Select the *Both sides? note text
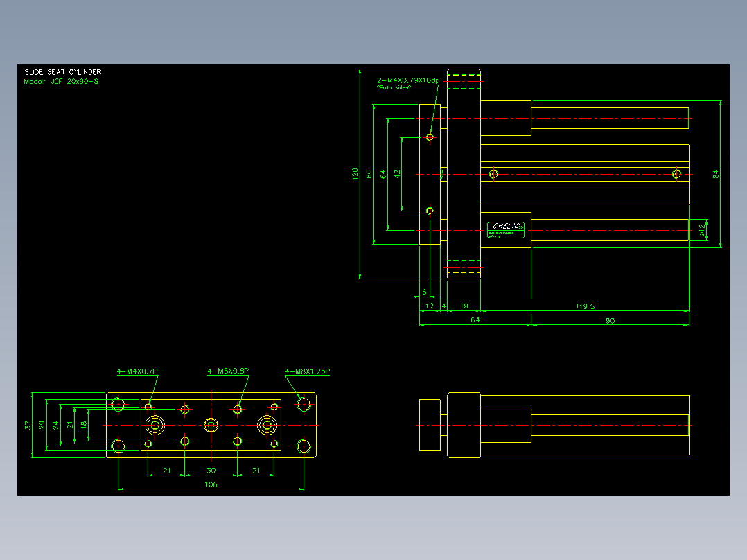The width and height of the screenshot is (747, 560). [394, 88]
